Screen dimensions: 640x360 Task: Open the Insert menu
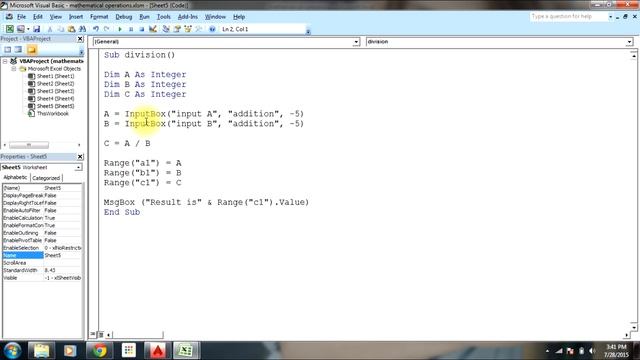(x=76, y=17)
